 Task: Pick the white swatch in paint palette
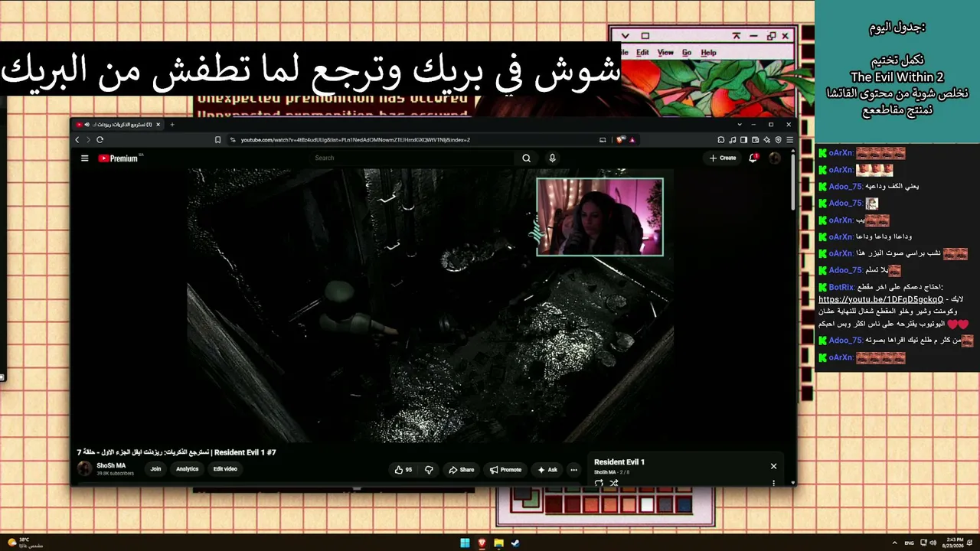tap(647, 505)
